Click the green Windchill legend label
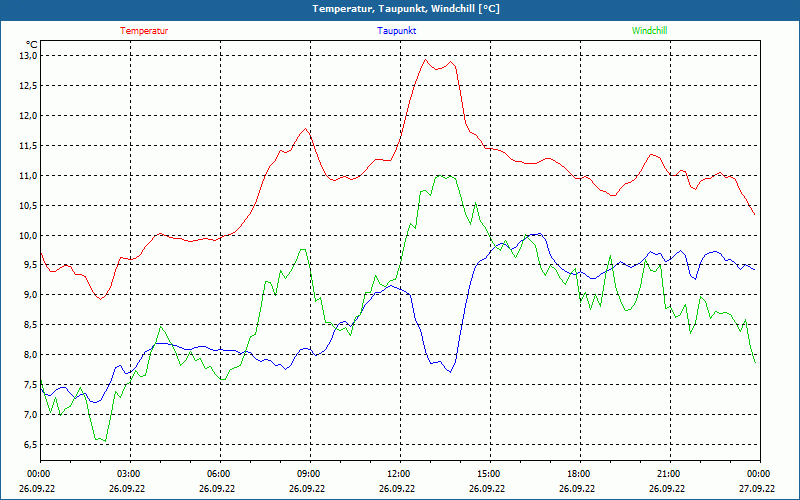 click(x=649, y=31)
